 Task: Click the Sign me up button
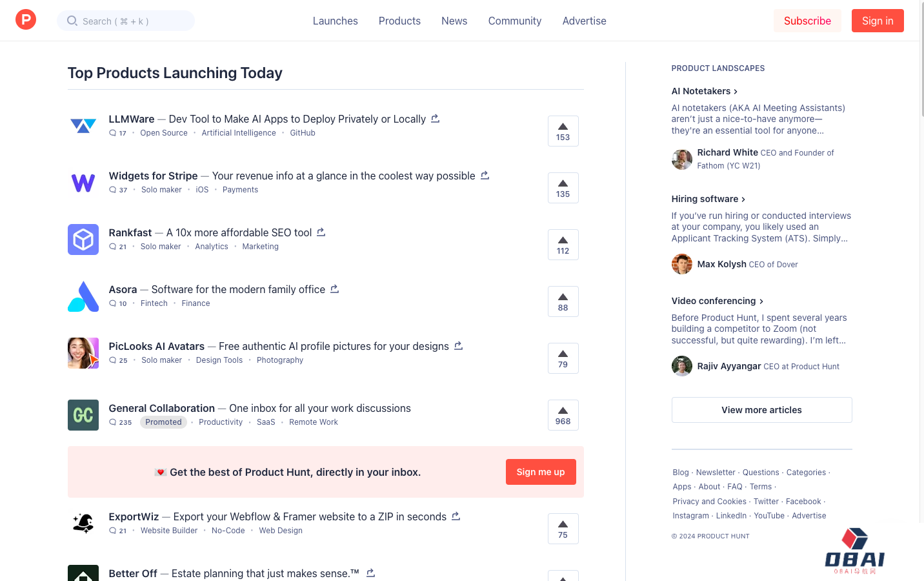pos(541,472)
